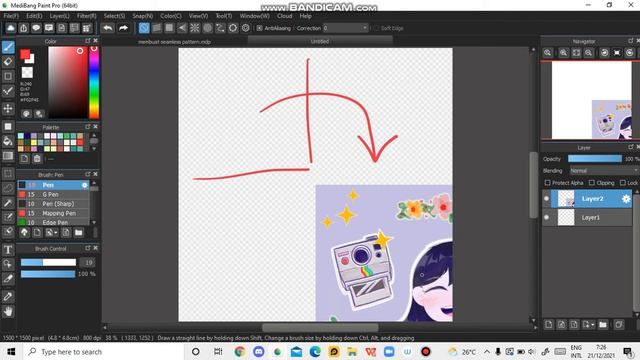Select the Eyedropper tool
Viewport: 640px width, 360px height.
(8, 296)
